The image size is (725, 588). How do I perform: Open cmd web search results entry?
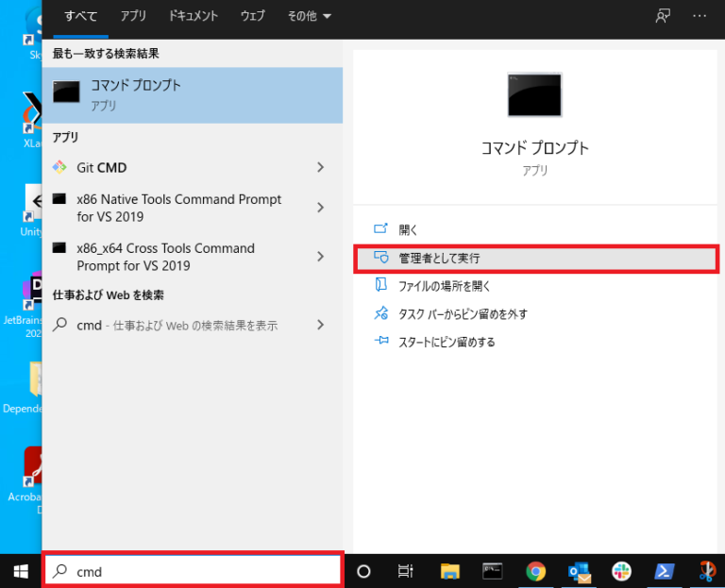[x=193, y=325]
